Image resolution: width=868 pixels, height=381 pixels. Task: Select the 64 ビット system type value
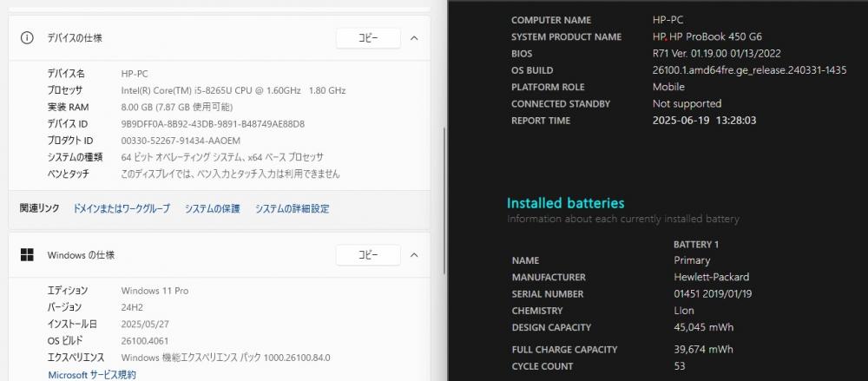pyautogui.click(x=222, y=157)
